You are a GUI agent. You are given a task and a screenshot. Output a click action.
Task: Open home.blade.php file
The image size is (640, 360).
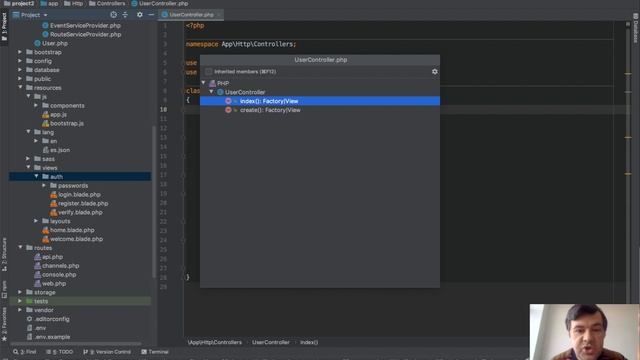[x=72, y=230]
